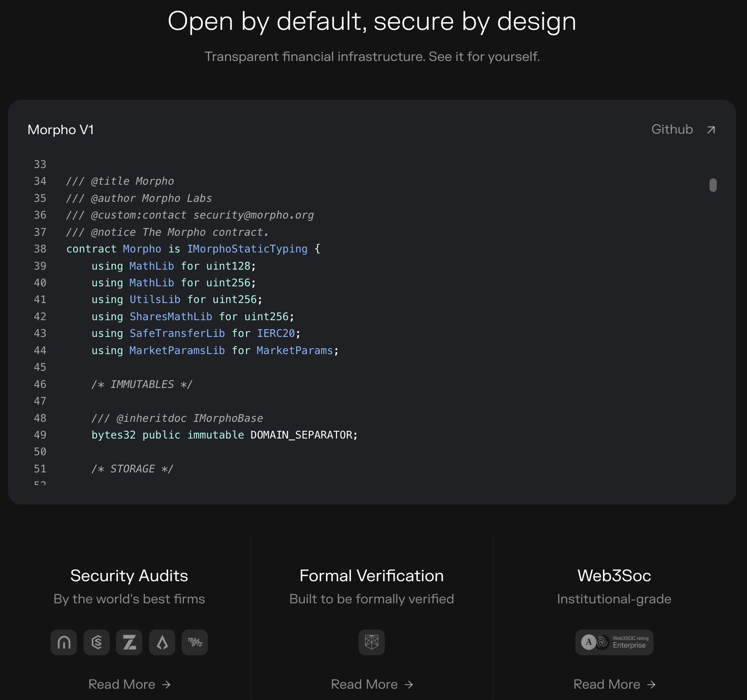Click the external arrow icon beside Github
The image size is (747, 700).
(x=711, y=130)
